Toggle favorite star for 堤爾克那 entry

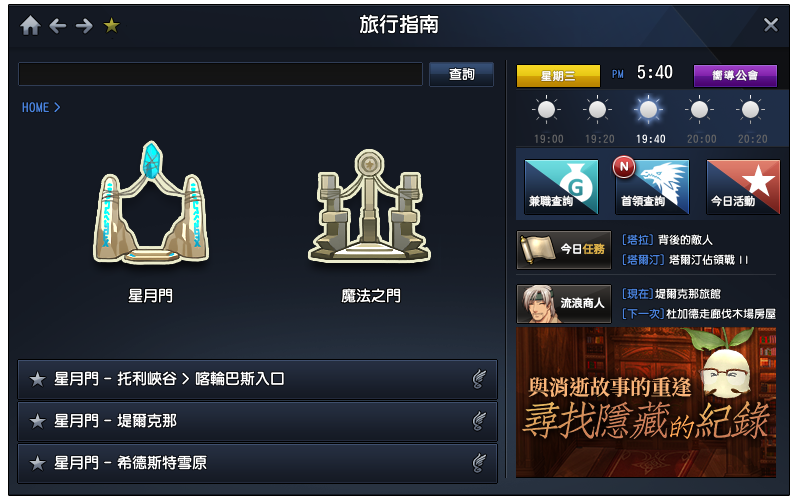coord(37,421)
